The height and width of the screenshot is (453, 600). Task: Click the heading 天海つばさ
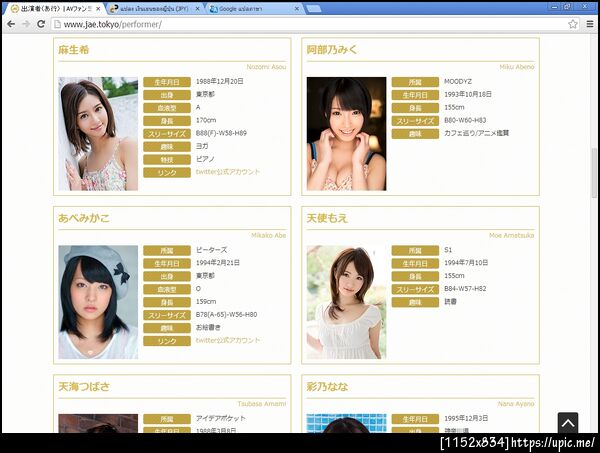[84, 386]
